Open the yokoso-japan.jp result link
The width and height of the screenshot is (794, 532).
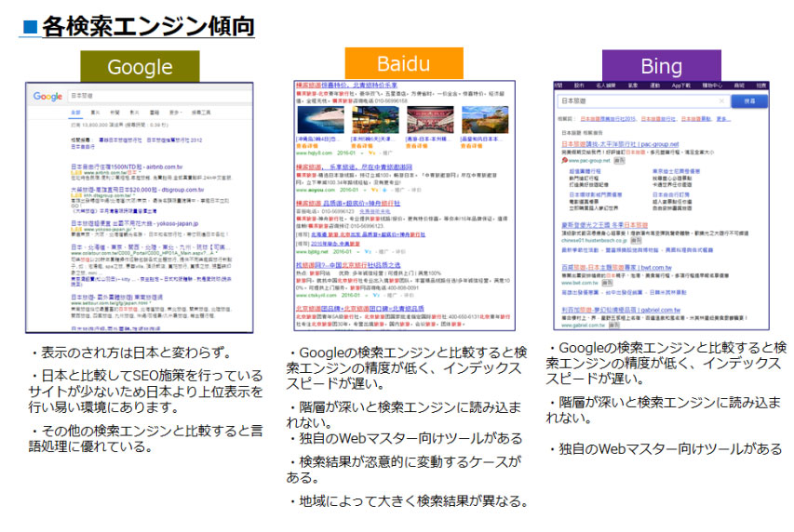[134, 223]
